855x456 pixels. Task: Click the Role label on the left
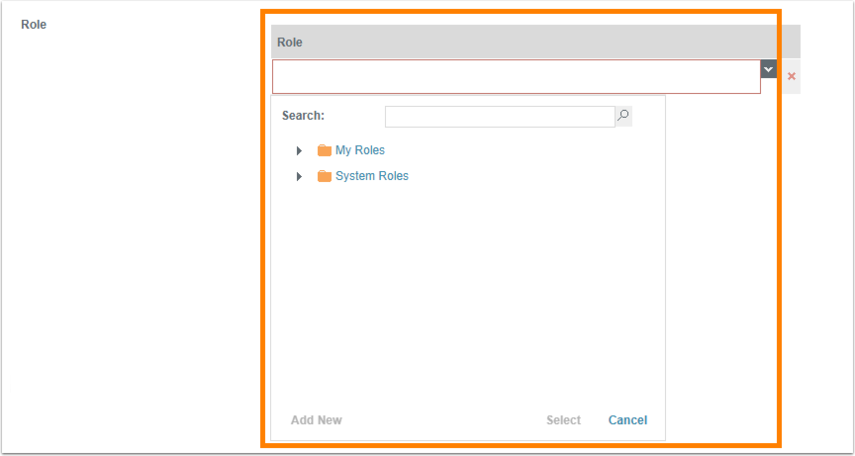click(x=34, y=24)
